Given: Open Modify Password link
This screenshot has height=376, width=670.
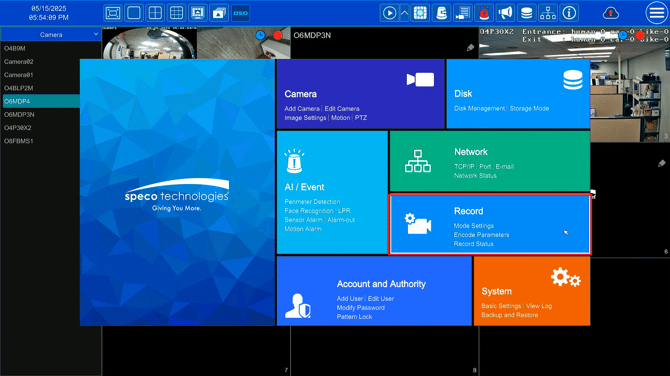Looking at the screenshot, I should [361, 308].
